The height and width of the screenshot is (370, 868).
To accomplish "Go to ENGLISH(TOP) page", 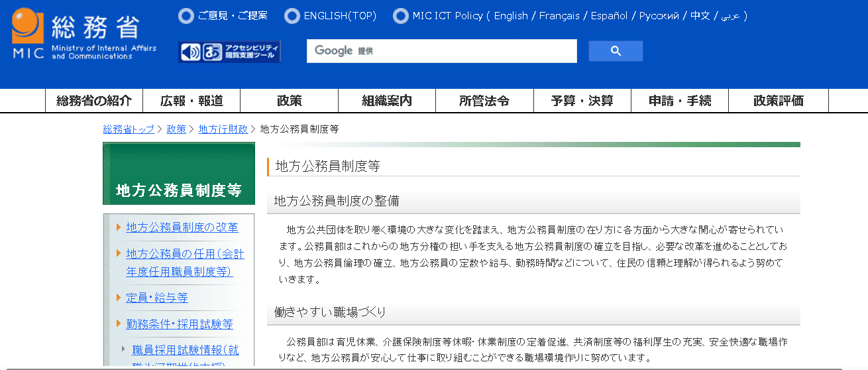I will coord(339,16).
